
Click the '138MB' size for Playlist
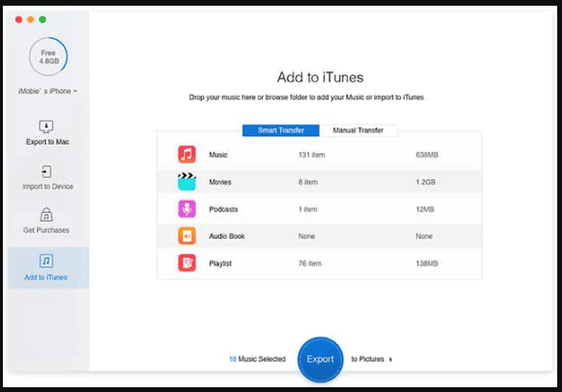[x=427, y=264]
